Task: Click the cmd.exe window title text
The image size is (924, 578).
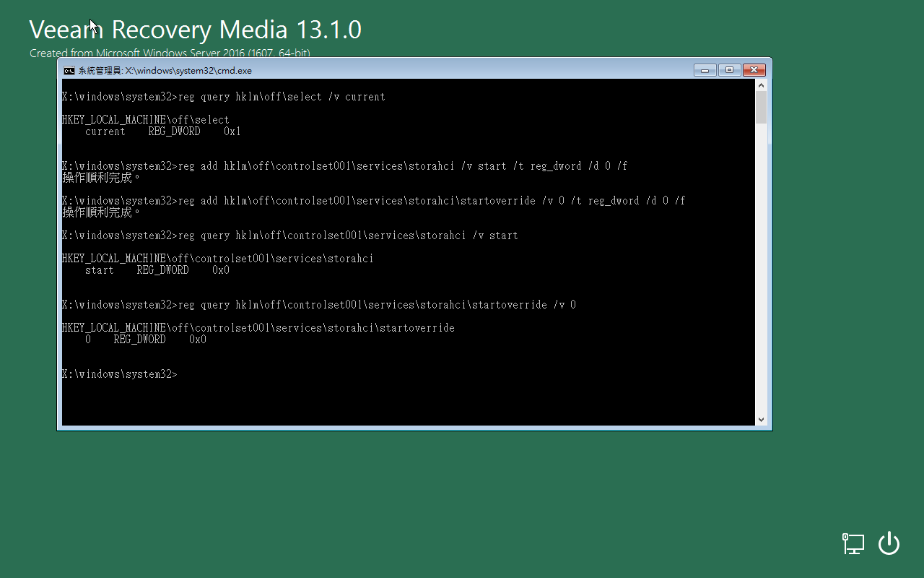Action: click(x=165, y=71)
